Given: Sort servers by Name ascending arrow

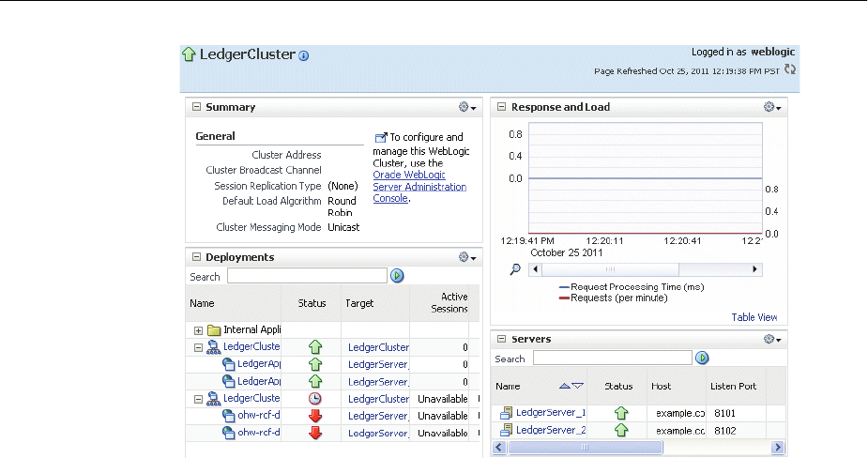Looking at the screenshot, I should (x=564, y=386).
